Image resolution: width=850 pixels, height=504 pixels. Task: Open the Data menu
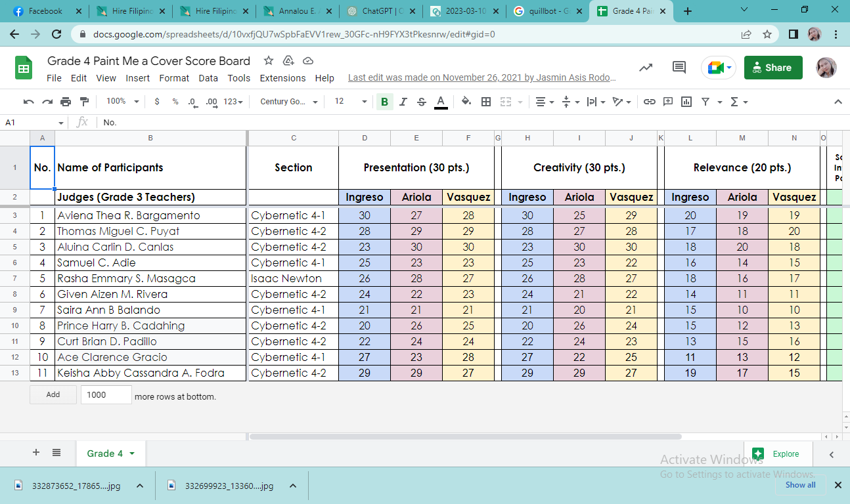pyautogui.click(x=208, y=77)
